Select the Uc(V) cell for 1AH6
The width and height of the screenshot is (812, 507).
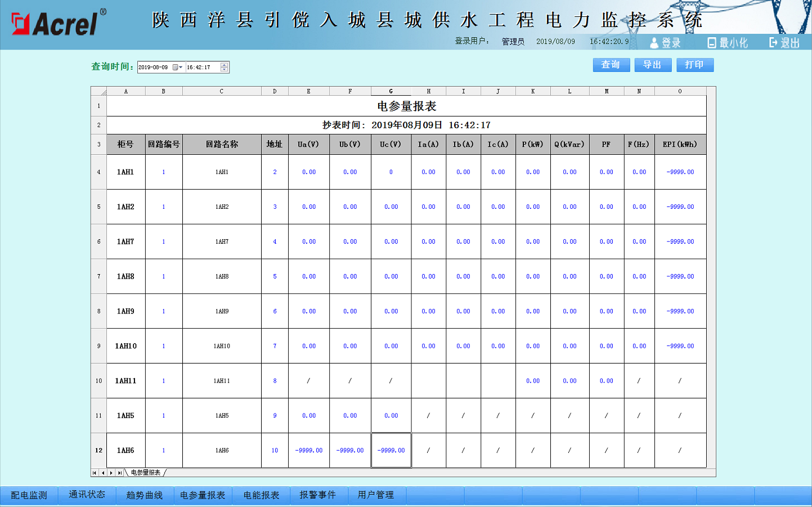click(391, 450)
